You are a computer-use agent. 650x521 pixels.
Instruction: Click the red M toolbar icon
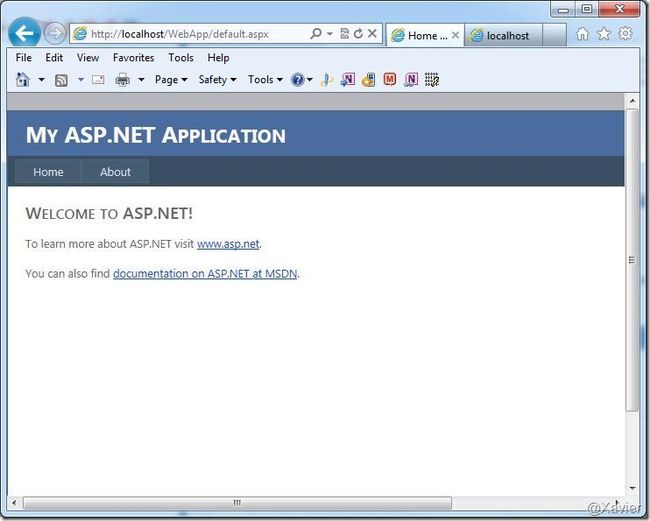tap(390, 79)
